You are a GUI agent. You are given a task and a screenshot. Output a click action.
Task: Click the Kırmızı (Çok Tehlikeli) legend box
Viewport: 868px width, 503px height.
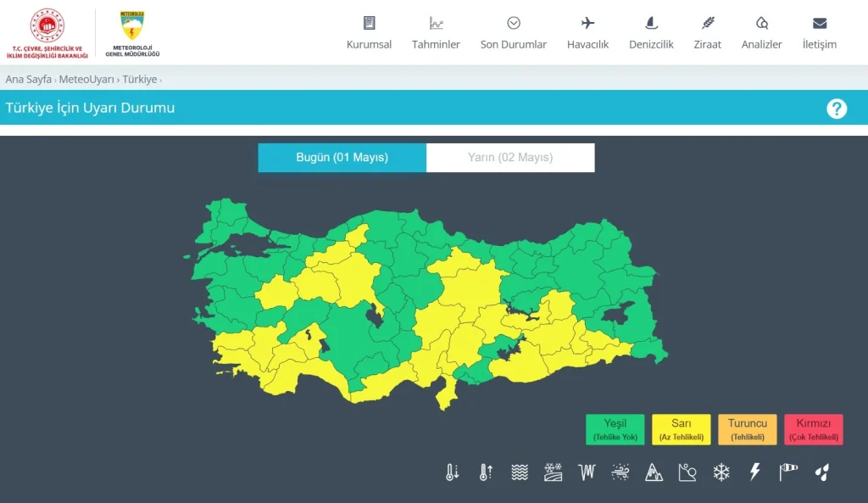[x=813, y=429]
